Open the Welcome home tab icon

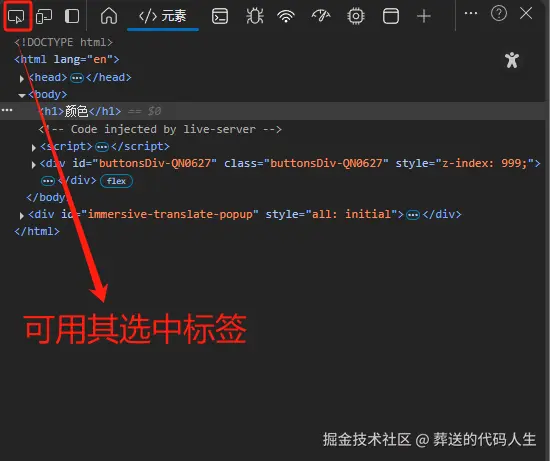[x=109, y=16]
